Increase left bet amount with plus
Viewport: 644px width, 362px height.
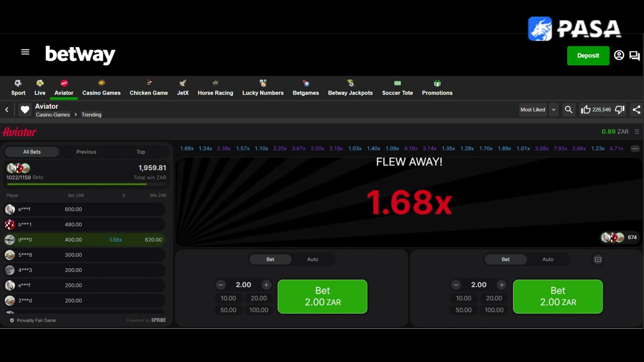(x=266, y=285)
